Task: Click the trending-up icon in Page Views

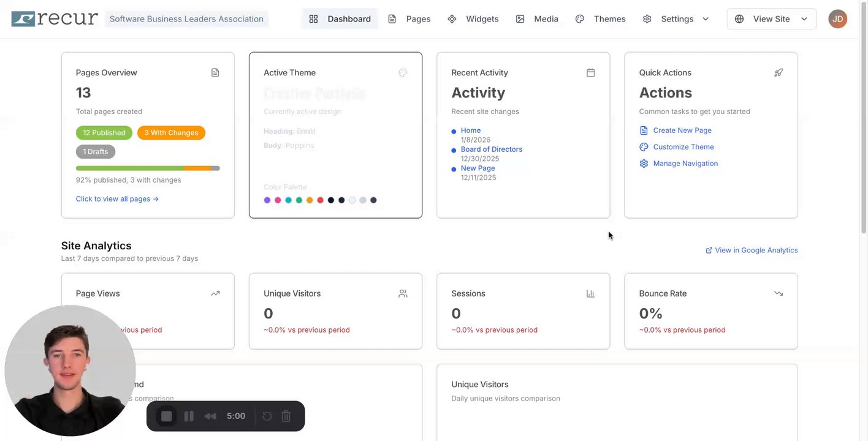Action: (x=215, y=293)
